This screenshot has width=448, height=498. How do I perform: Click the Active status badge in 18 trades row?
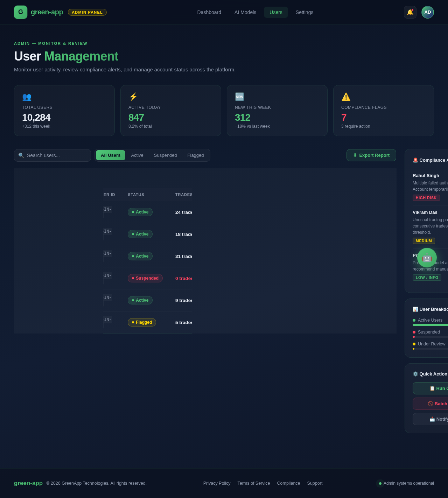(140, 234)
